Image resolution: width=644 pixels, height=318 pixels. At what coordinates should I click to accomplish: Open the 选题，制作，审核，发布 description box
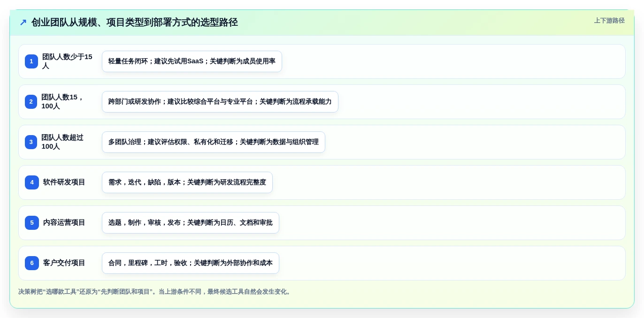point(191,223)
